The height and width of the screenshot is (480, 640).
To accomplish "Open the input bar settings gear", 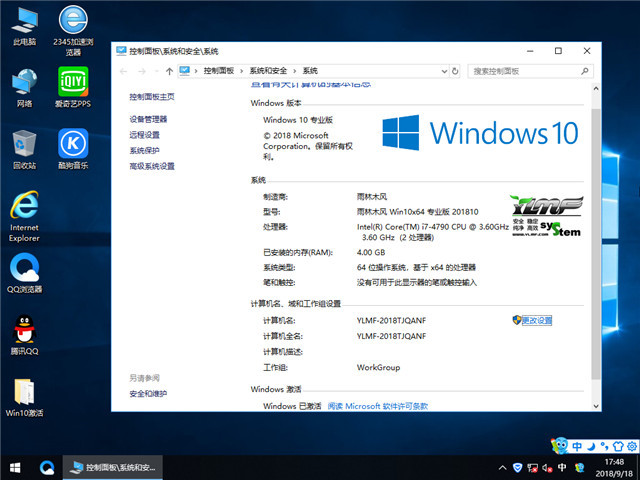I will (632, 446).
